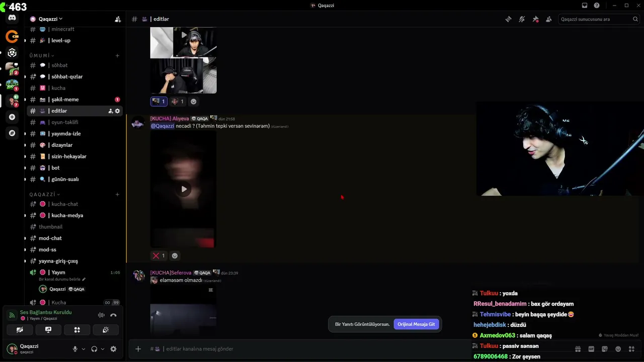This screenshot has height=362, width=644.
Task: Create invite for editlər channel
Action: coord(111,111)
